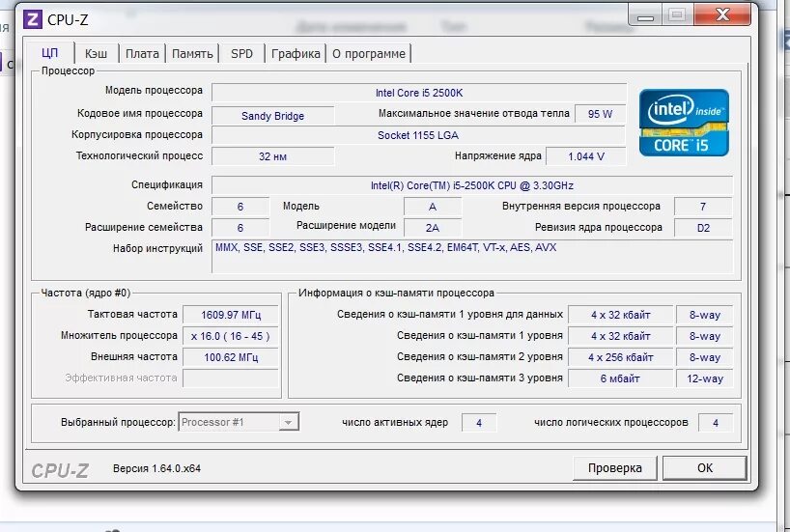
Task: Click the Частота (ядро #0) group title
Action: click(x=86, y=293)
